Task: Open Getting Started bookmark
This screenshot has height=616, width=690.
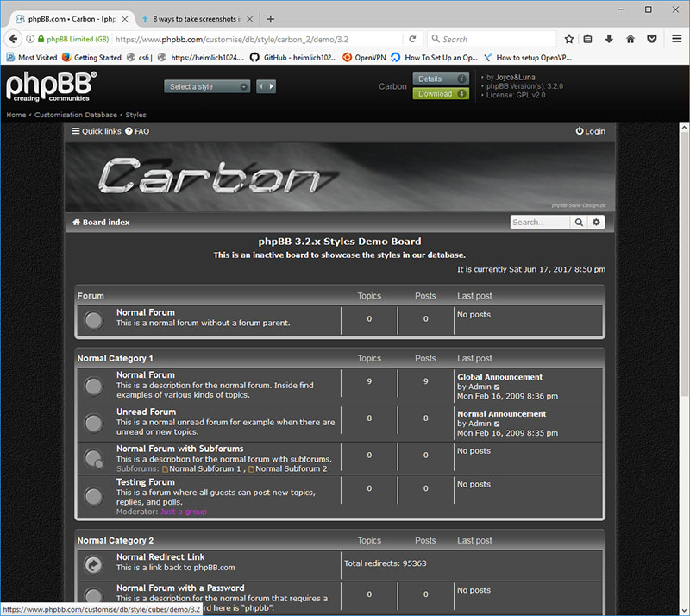Action: point(91,57)
